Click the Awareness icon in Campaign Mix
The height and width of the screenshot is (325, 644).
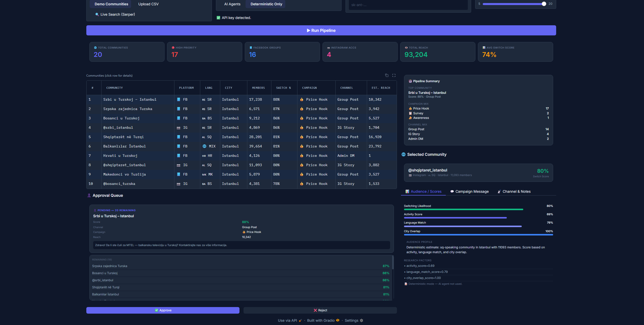tap(410, 118)
